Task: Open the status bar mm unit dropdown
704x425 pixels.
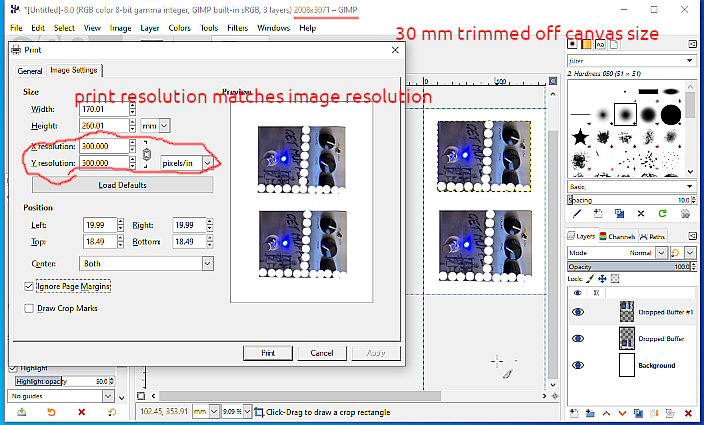Action: point(206,412)
